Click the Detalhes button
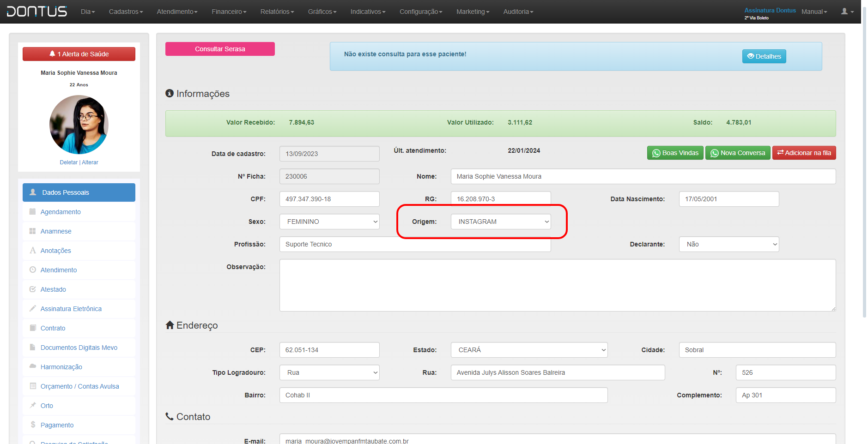This screenshot has height=444, width=868. coord(764,56)
